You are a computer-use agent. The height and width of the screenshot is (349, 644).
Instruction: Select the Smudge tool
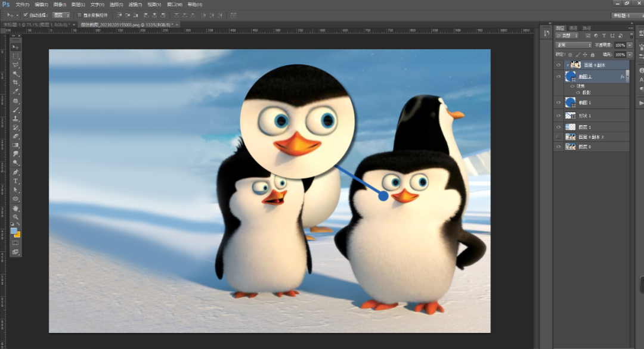pyautogui.click(x=16, y=154)
